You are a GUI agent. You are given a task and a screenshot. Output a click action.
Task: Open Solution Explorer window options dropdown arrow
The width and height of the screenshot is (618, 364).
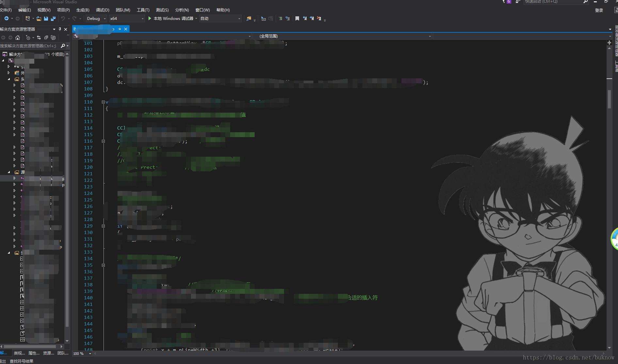(54, 29)
